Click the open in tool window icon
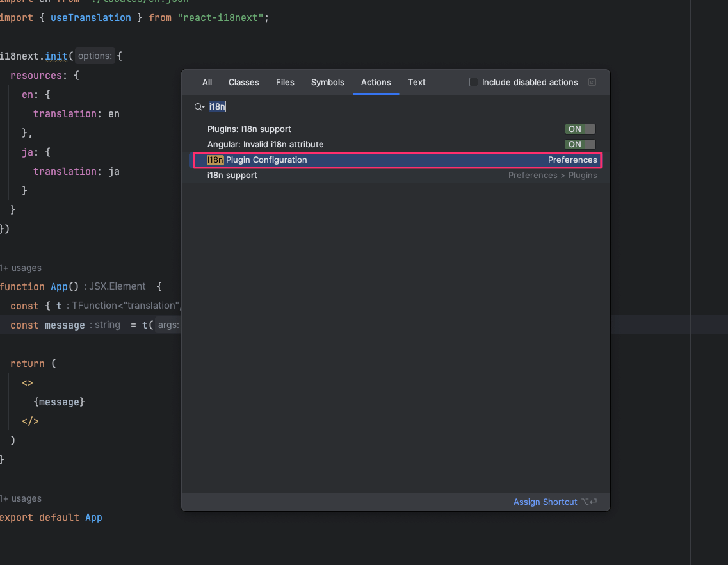The height and width of the screenshot is (565, 728). (592, 83)
